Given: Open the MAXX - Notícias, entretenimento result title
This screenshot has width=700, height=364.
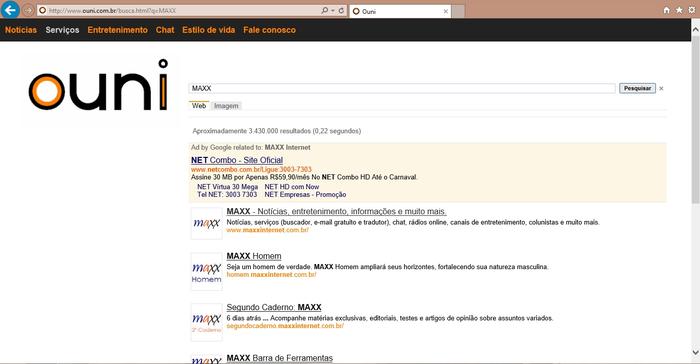Looking at the screenshot, I should point(336,211).
